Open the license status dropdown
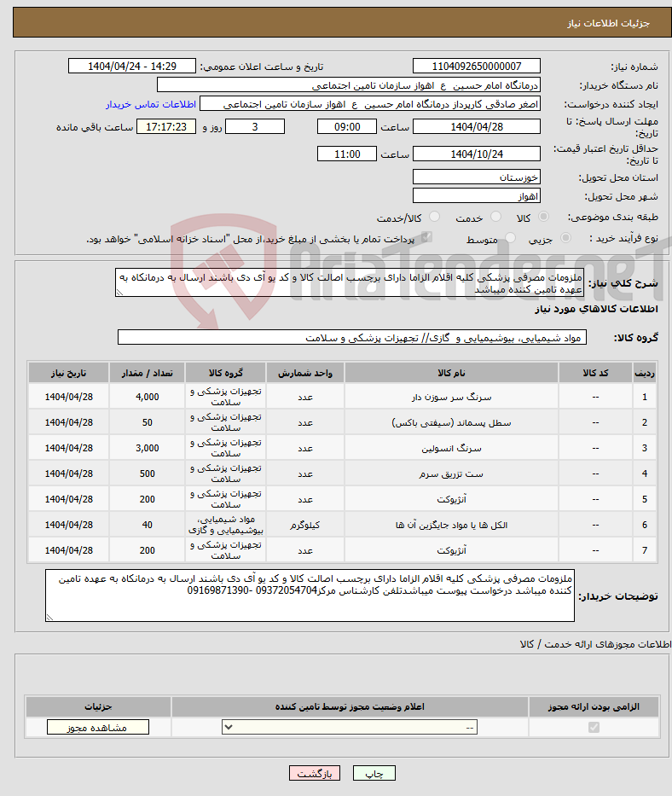The width and height of the screenshot is (672, 796). [349, 728]
